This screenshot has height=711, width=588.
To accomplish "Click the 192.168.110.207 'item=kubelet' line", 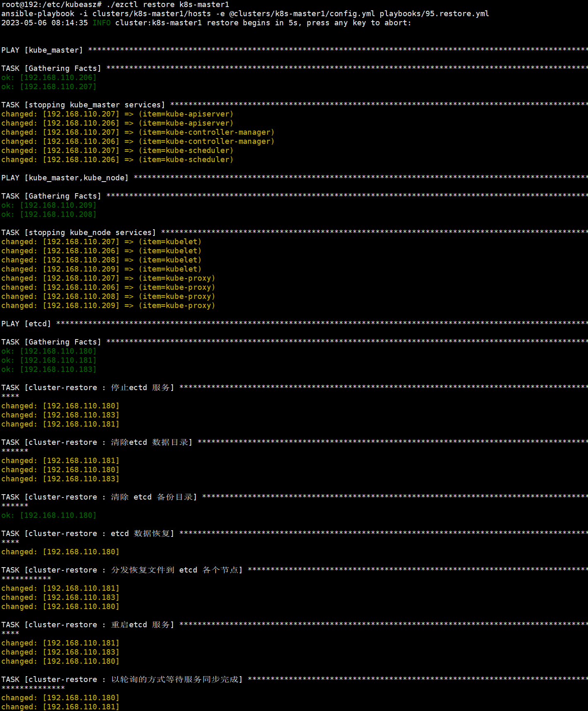I will (101, 242).
